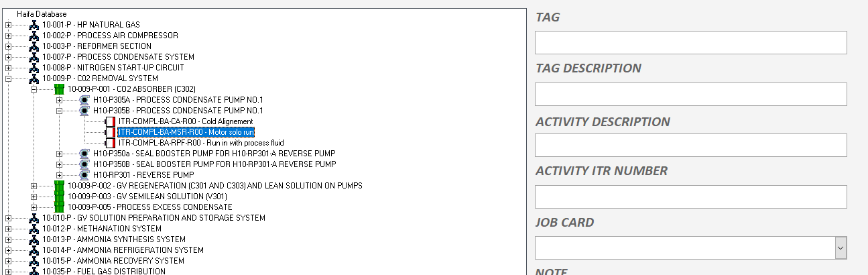
Task: Click into the TAG input field
Action: [690, 43]
